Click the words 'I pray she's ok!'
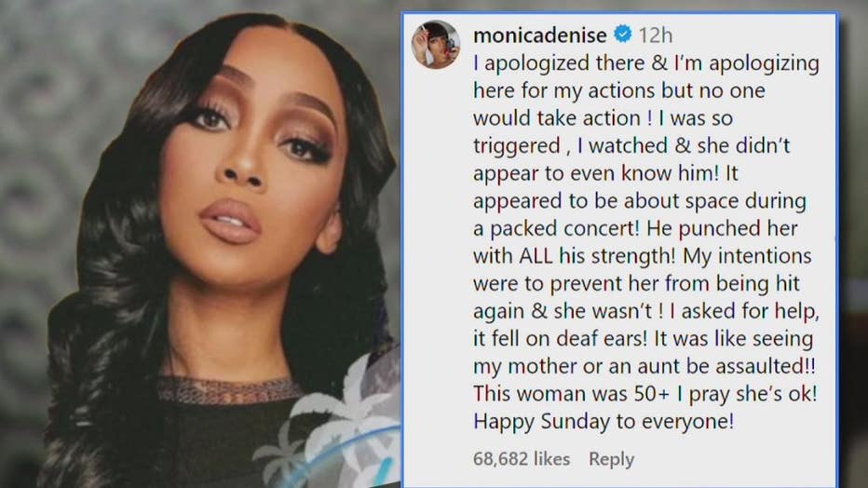Viewport: 868px width, 488px height. [x=747, y=395]
